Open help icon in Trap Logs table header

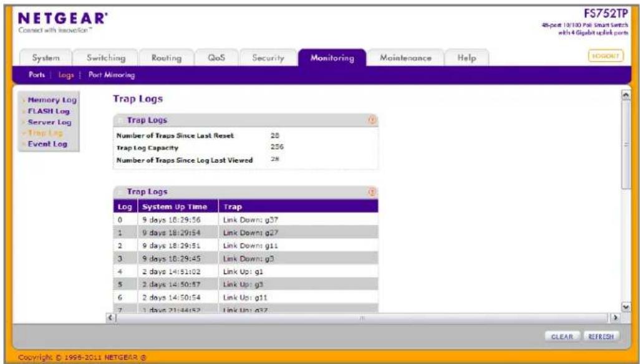click(372, 192)
